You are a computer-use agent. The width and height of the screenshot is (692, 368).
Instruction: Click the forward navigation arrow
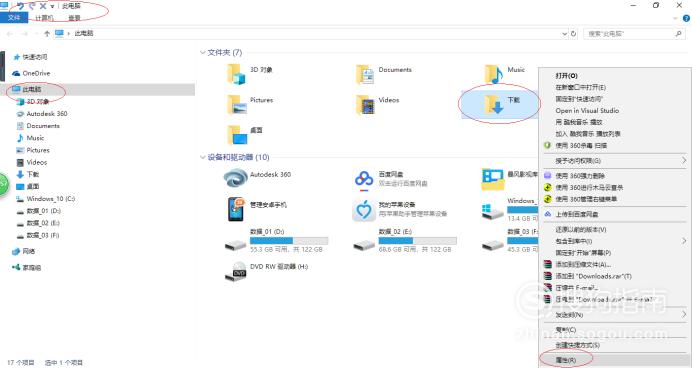tap(25, 34)
